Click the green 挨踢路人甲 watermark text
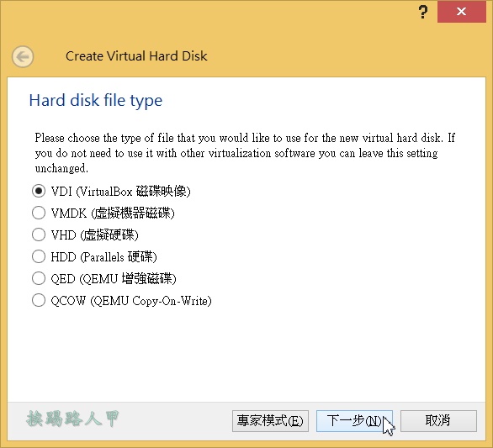The width and height of the screenshot is (493, 448). (x=72, y=419)
